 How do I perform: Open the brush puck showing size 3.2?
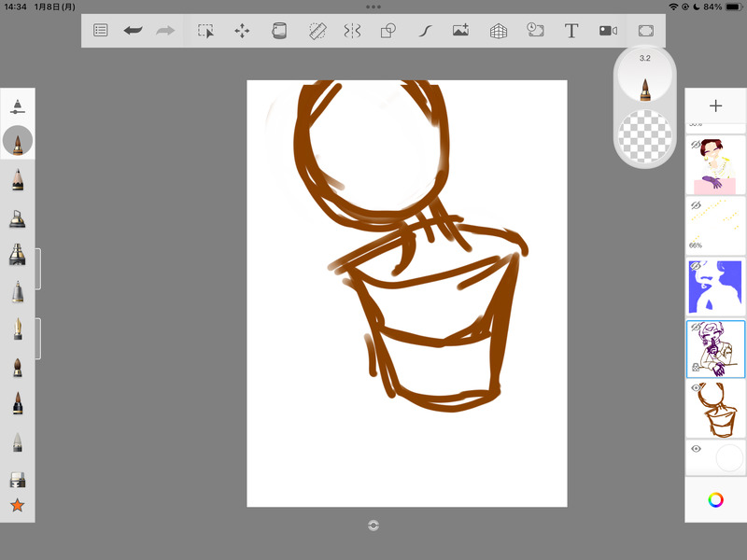coord(645,77)
